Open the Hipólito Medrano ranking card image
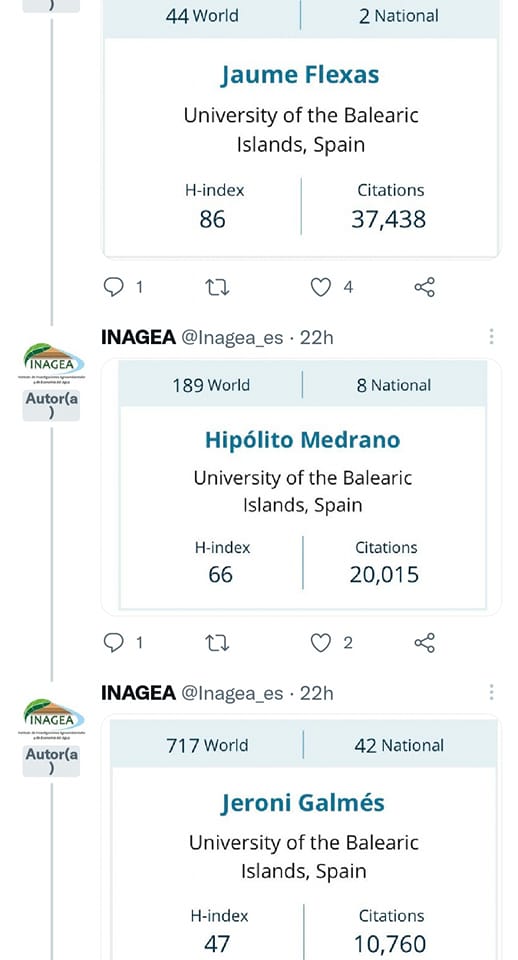This screenshot has height=960, width=518. pyautogui.click(x=301, y=487)
